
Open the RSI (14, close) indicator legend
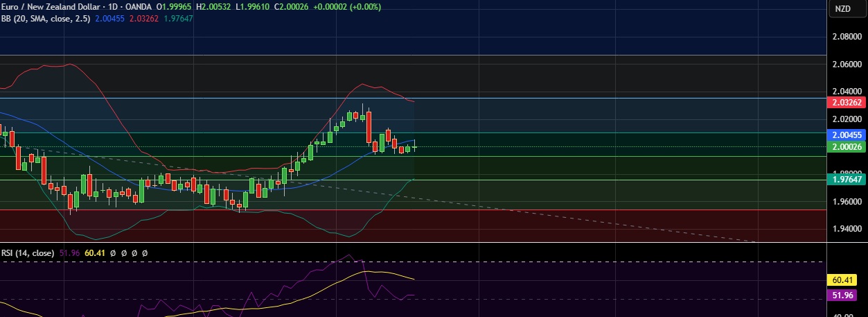[x=28, y=253]
